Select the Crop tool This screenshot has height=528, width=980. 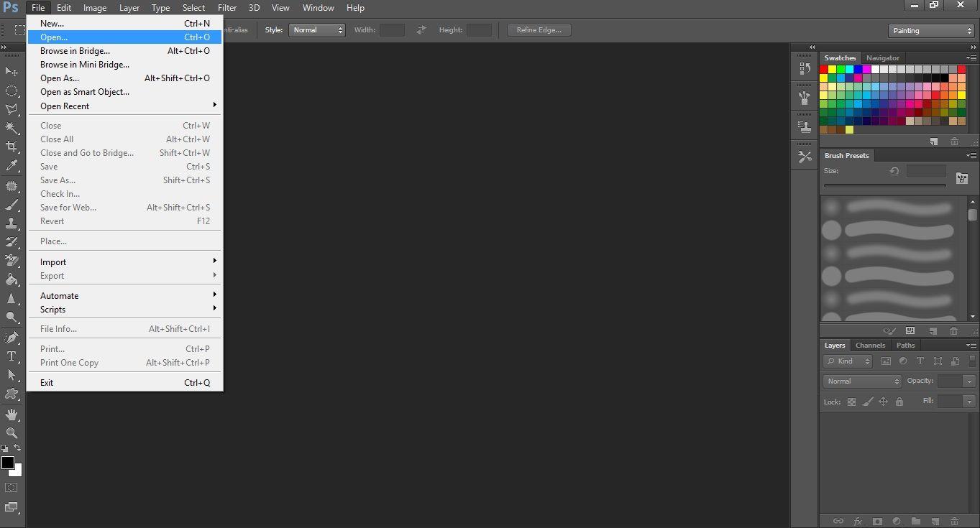(x=12, y=147)
